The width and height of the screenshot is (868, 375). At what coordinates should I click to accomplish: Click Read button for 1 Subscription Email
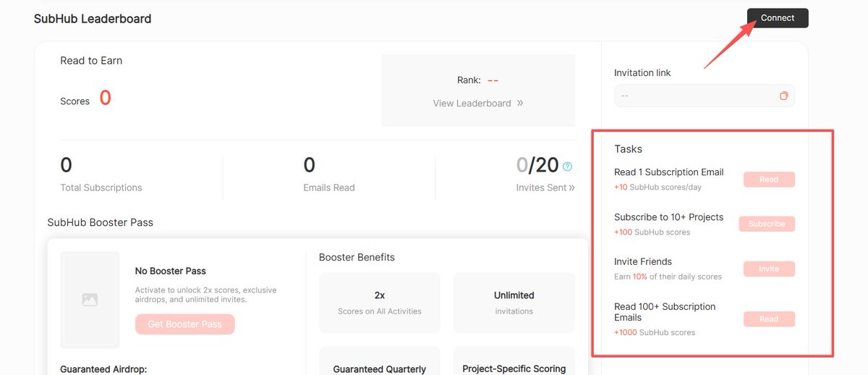click(769, 180)
